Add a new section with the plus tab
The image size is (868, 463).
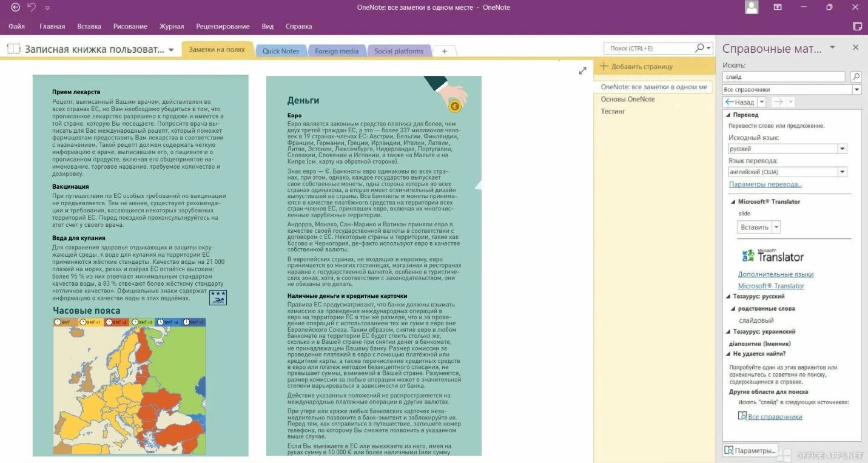tap(444, 51)
